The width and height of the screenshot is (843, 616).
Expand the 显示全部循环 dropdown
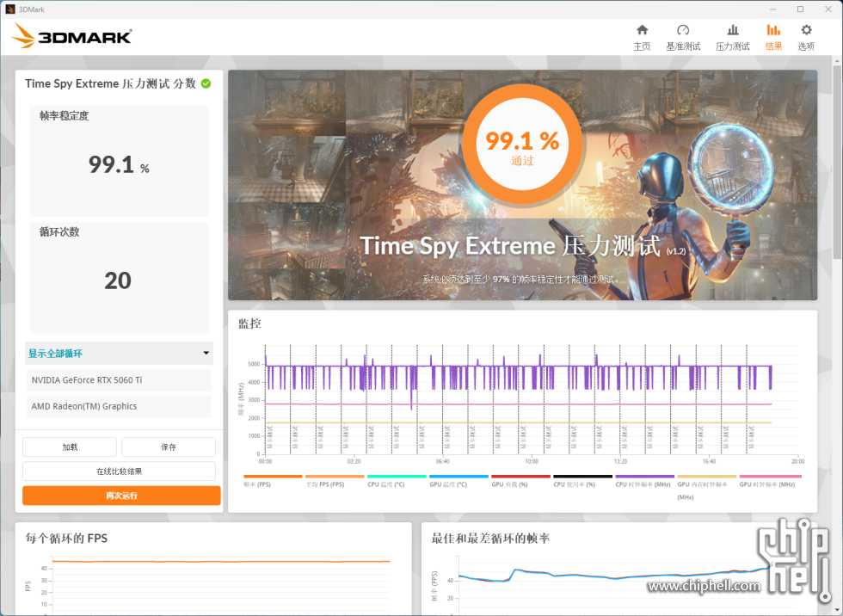point(120,353)
